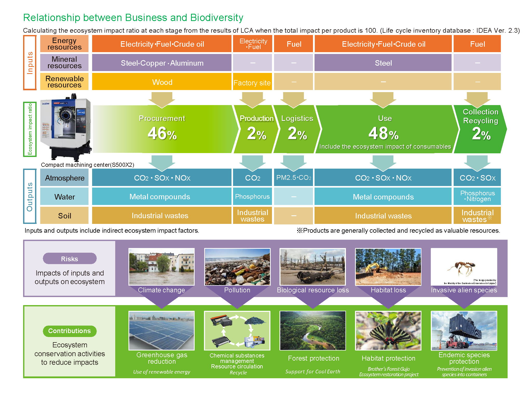Click the 'Use of renewable energy' caption

pos(162,372)
